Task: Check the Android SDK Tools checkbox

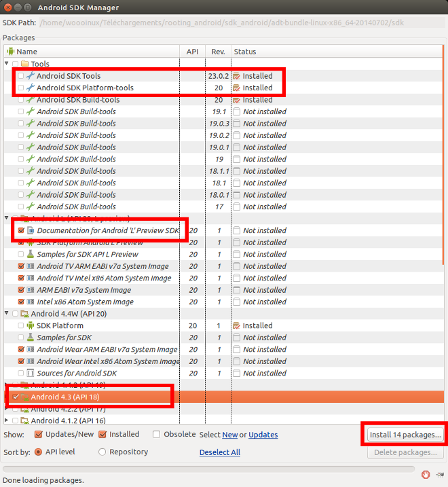Action: (21, 75)
